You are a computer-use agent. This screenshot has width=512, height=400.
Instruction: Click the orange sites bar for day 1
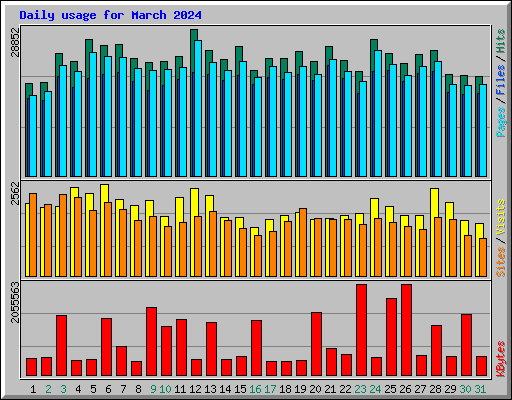(x=33, y=235)
